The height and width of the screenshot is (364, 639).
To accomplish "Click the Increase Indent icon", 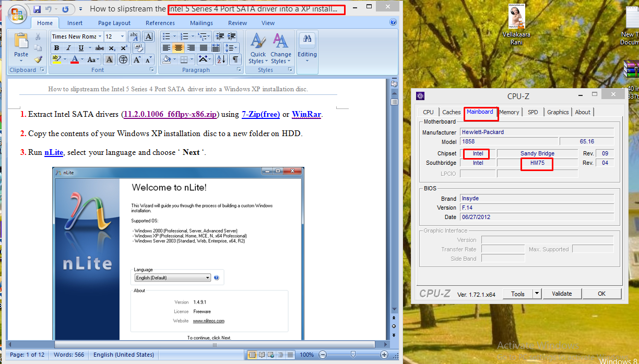I will [x=231, y=36].
